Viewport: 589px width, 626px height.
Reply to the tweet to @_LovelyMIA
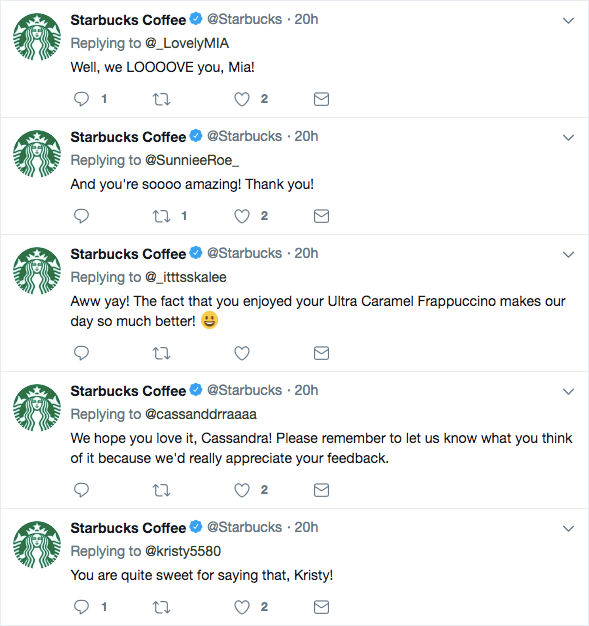tap(81, 99)
